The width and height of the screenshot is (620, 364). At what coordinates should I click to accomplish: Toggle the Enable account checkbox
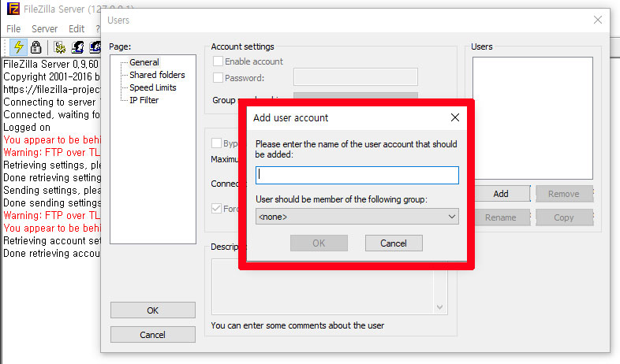tap(218, 61)
